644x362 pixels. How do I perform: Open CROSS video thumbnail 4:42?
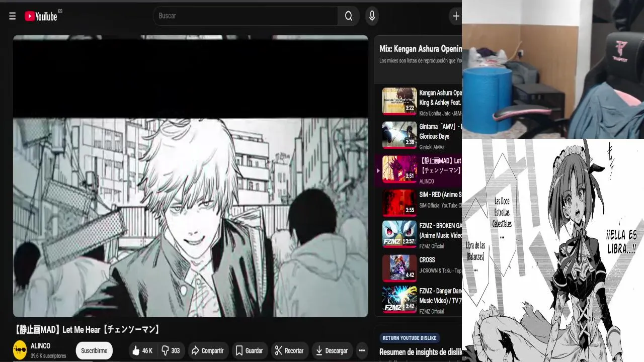[x=399, y=268]
